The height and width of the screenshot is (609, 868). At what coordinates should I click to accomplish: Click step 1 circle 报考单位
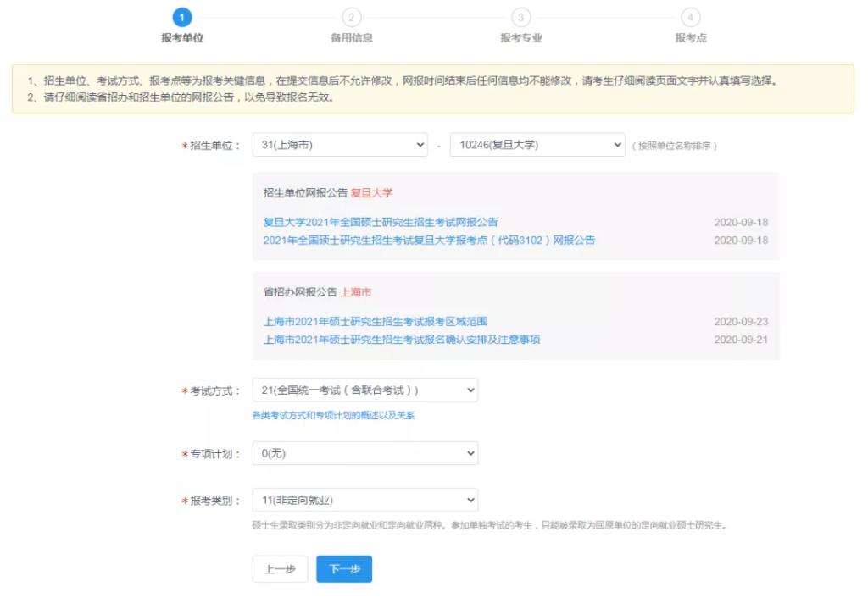tap(182, 17)
